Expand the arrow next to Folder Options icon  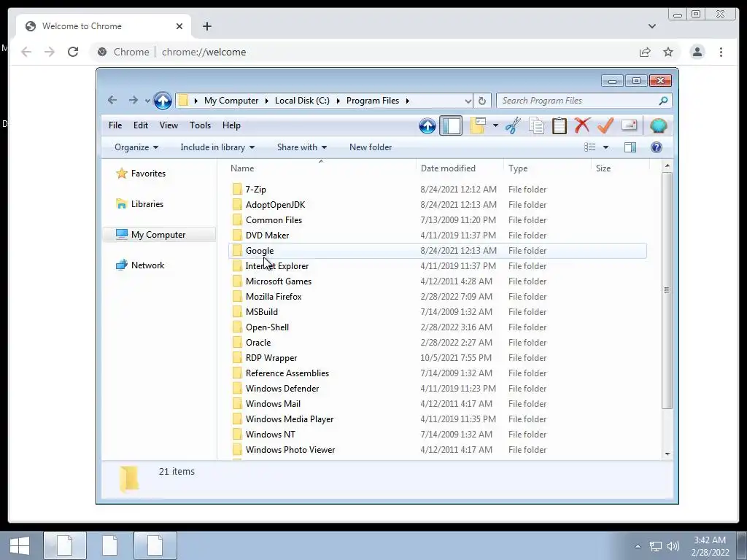pyautogui.click(x=495, y=125)
